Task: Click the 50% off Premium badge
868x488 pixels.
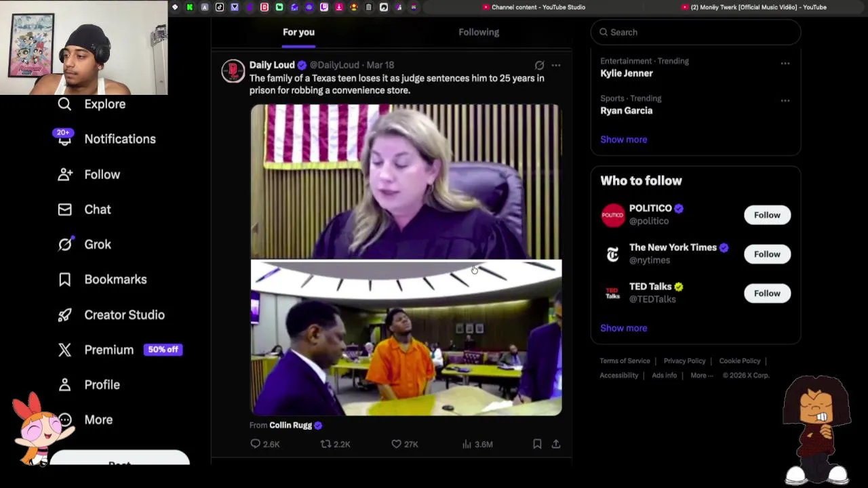Action: 163,350
